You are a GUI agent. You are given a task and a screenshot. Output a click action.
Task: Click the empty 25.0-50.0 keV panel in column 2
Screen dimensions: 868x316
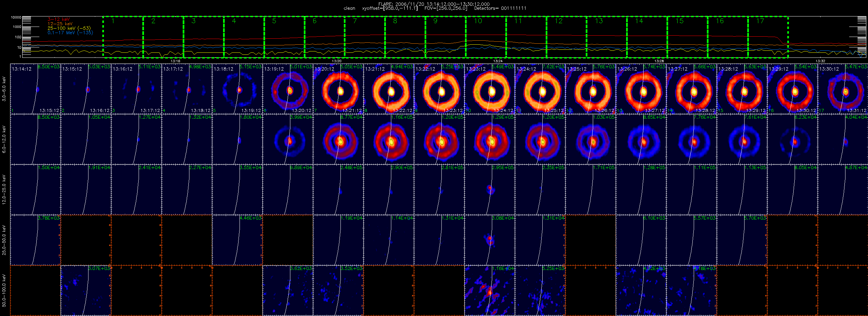(x=86, y=240)
